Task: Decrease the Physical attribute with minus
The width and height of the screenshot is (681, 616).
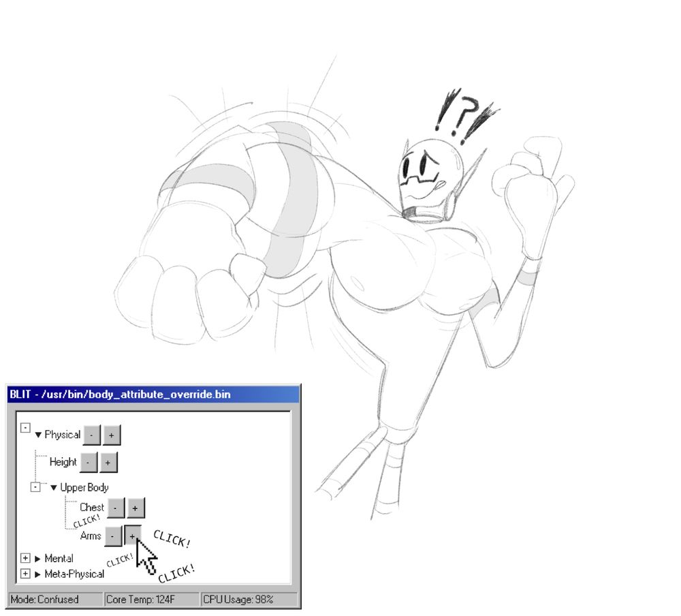Action: tap(92, 435)
